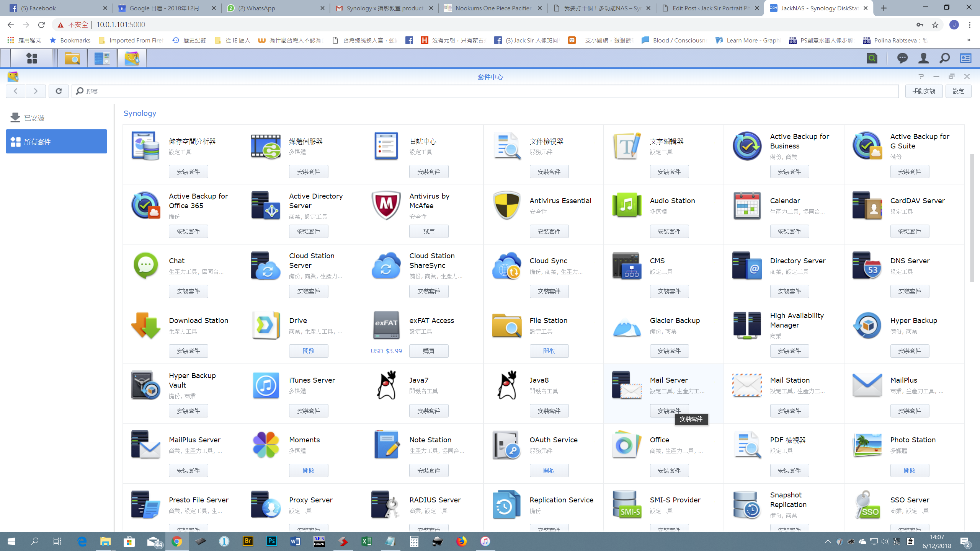Open the DSM Main Menu icon

(32, 59)
